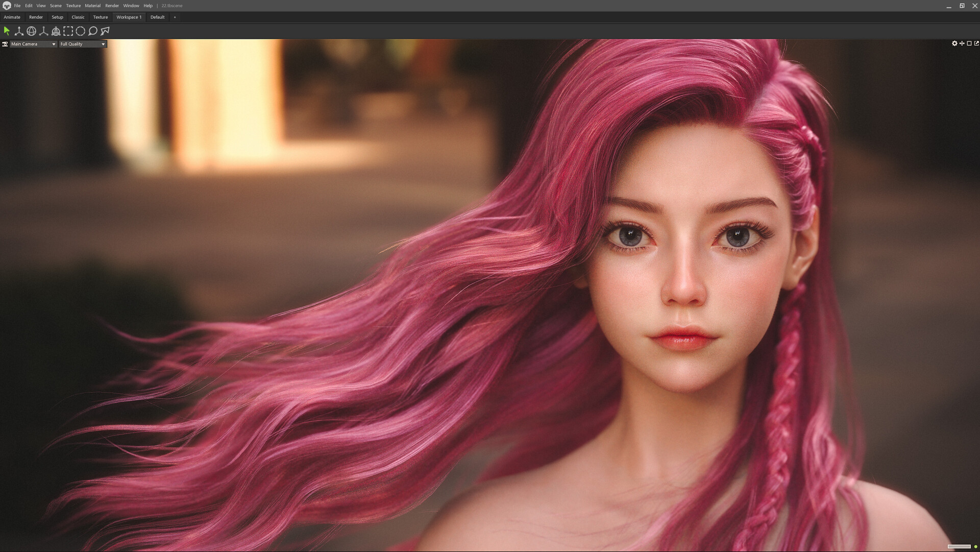
Task: Switch to the Animate workspace tab
Action: coord(12,17)
